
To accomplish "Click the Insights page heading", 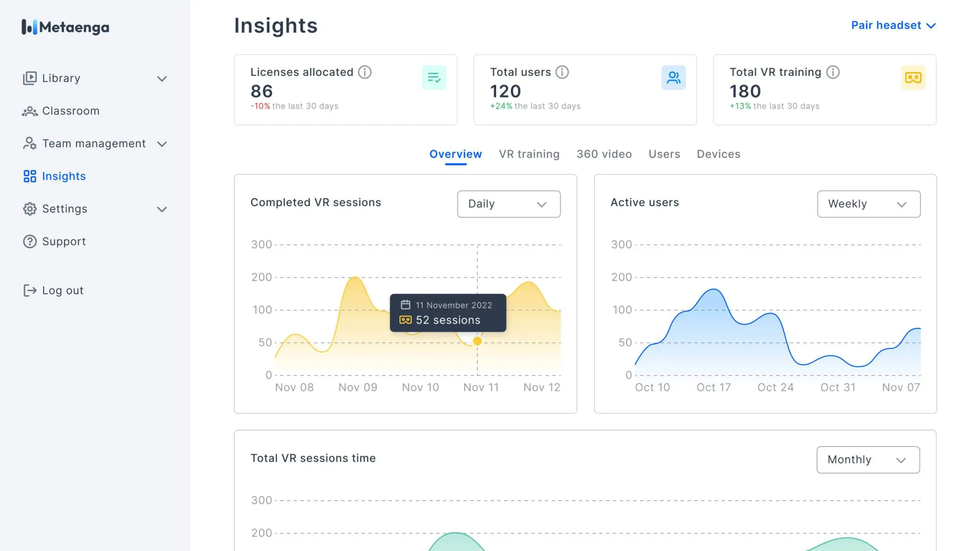I will (276, 26).
